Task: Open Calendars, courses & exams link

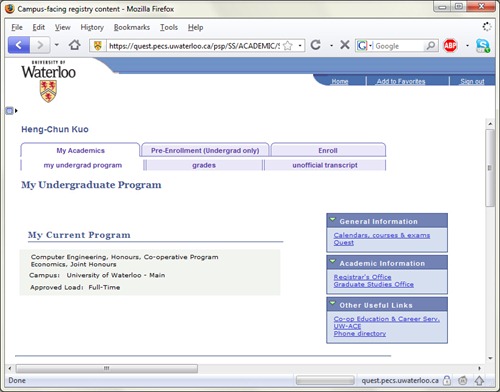Action: (382, 235)
